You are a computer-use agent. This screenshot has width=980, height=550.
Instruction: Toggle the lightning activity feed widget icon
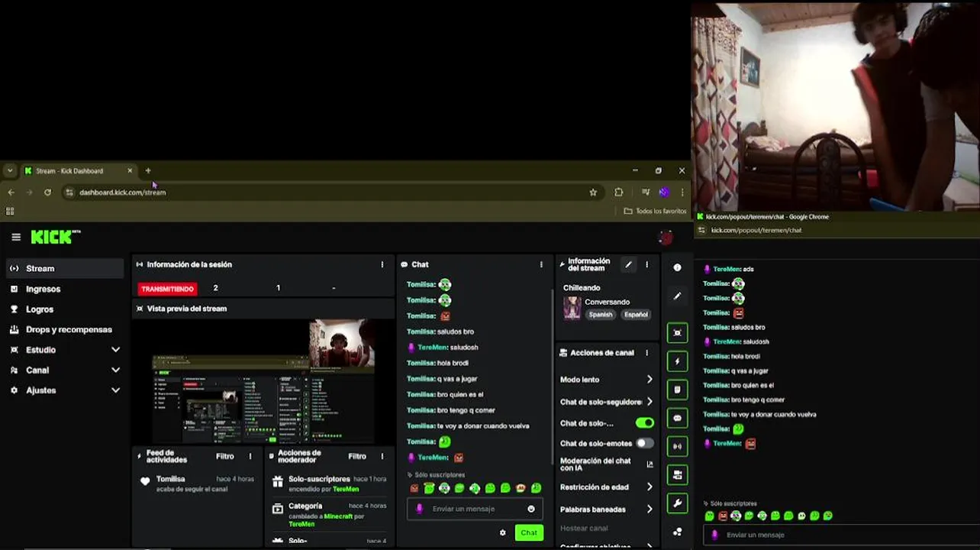(x=677, y=361)
